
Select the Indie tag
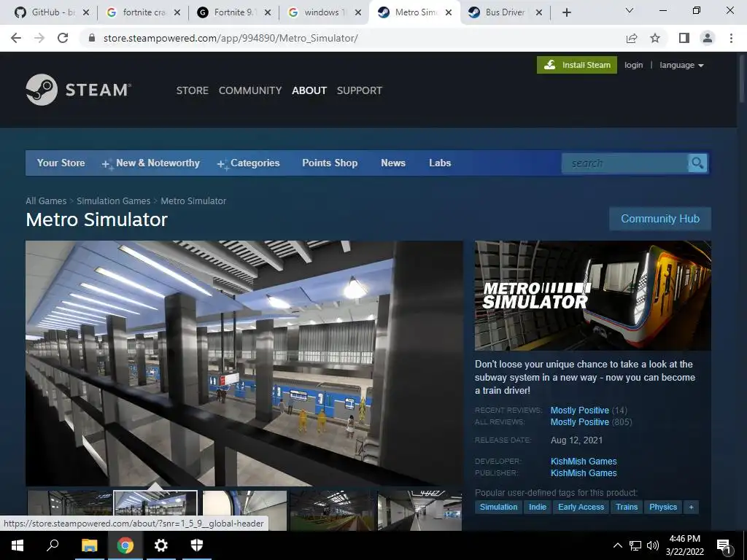[538, 507]
